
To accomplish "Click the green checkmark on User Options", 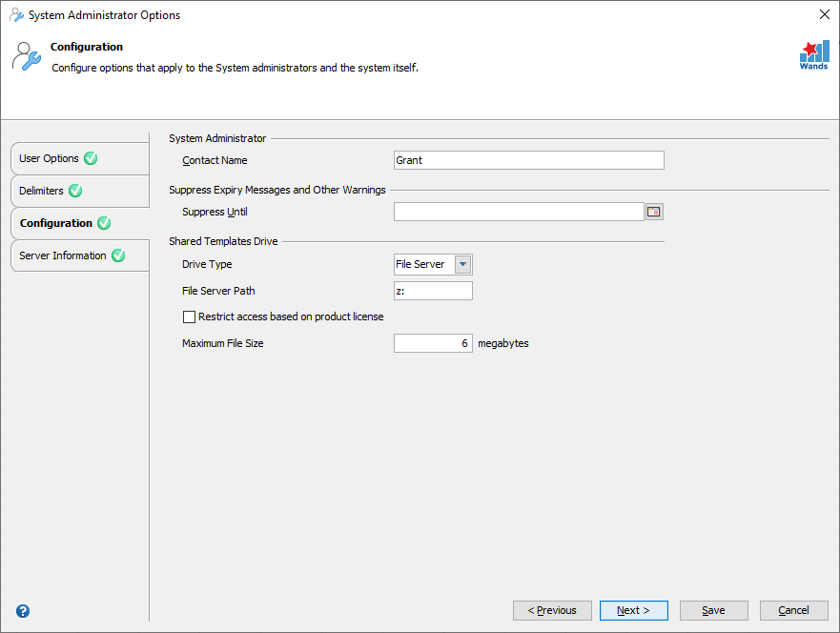I will pyautogui.click(x=91, y=157).
